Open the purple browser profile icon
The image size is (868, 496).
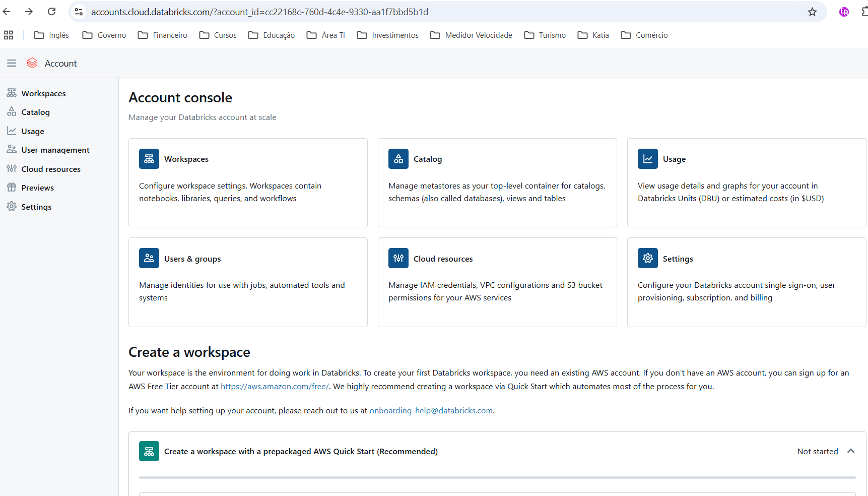tap(844, 12)
